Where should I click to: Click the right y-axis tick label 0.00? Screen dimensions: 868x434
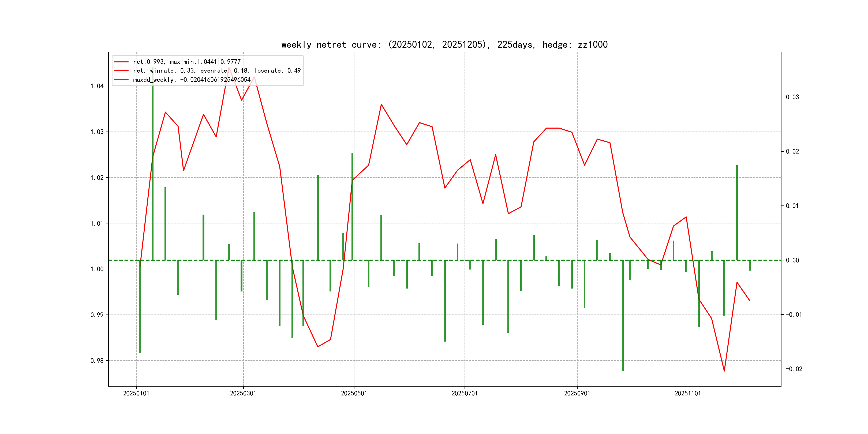click(x=792, y=260)
